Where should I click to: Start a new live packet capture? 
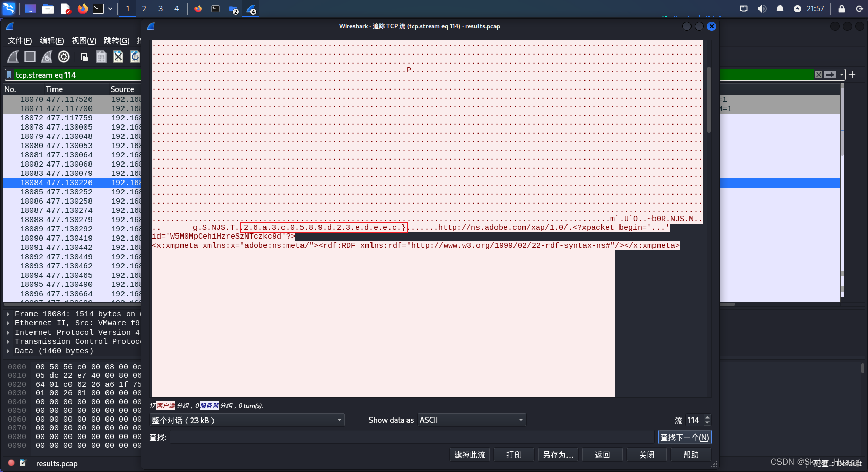(12, 57)
